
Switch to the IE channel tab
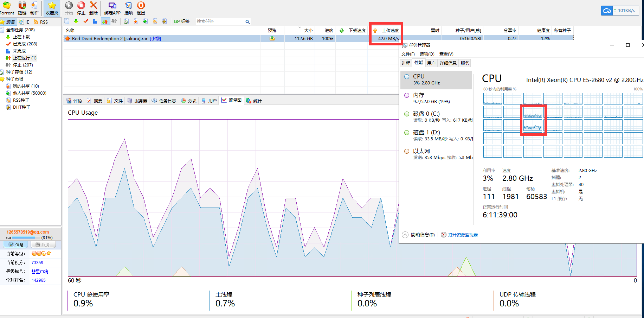click(24, 22)
